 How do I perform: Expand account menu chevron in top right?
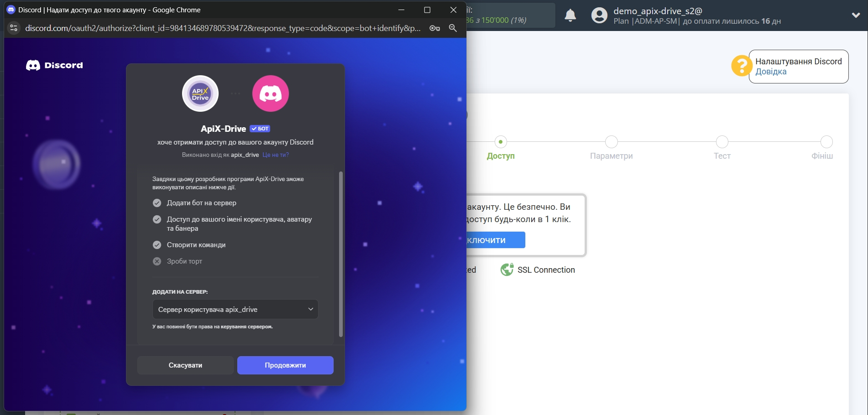click(x=856, y=15)
